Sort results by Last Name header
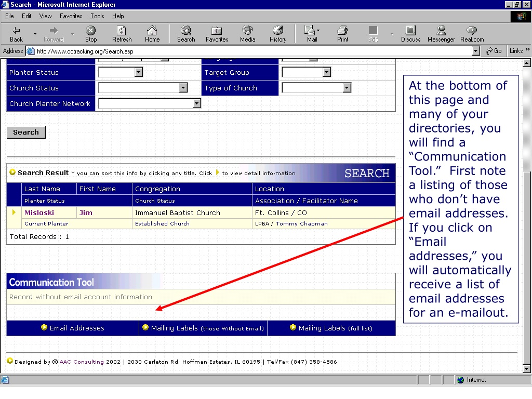This screenshot has width=532, height=399. click(x=42, y=189)
